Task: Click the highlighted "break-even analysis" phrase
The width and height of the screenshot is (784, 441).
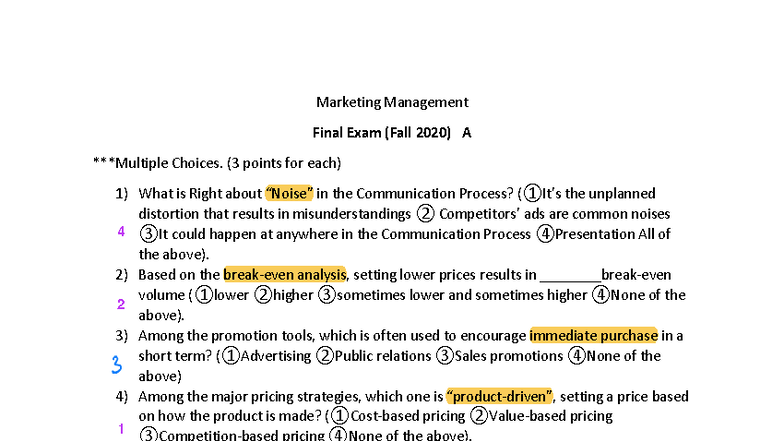Action: [x=284, y=274]
